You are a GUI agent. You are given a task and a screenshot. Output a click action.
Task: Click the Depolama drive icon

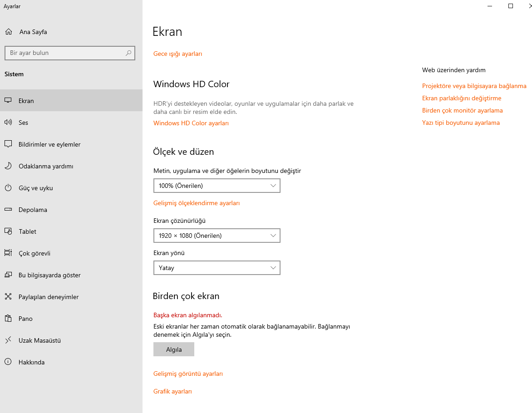click(8, 209)
